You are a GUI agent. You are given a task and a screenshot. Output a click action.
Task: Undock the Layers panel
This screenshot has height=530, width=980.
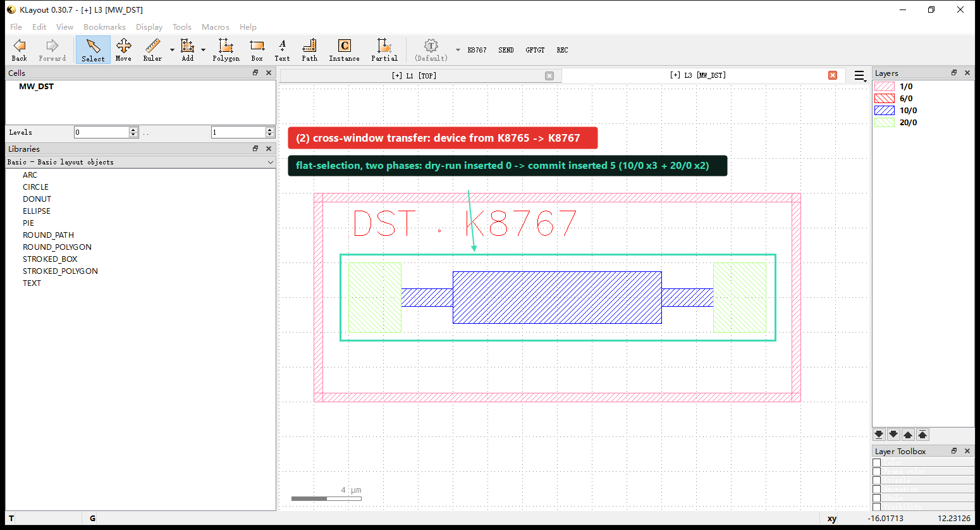coord(954,73)
